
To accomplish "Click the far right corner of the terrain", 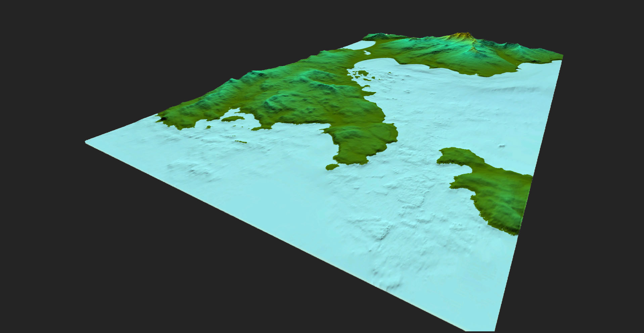I will 562,56.
